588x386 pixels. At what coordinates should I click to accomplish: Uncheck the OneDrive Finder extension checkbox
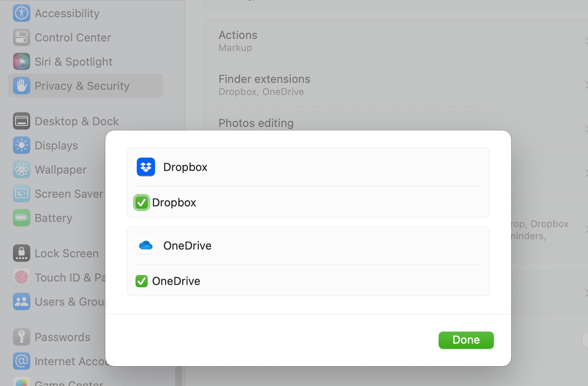(142, 281)
